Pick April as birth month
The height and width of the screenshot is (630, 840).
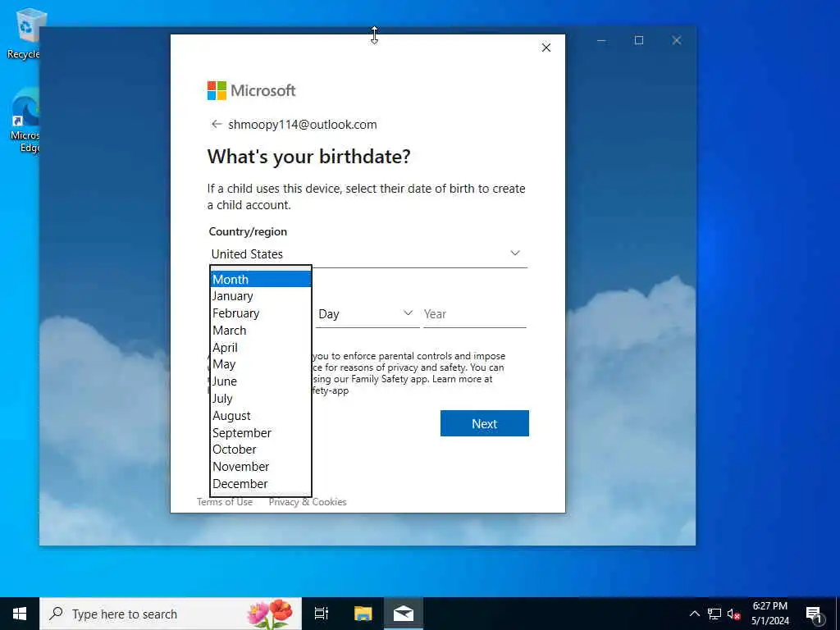coord(260,348)
